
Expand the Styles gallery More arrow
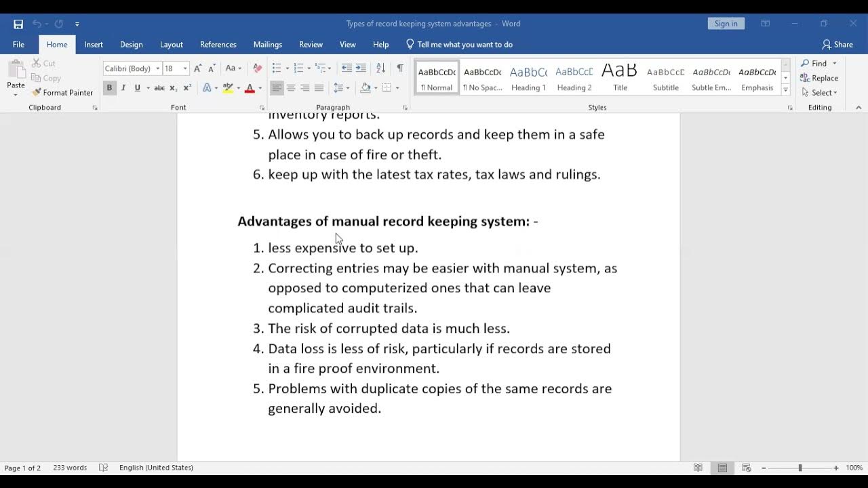click(x=786, y=90)
